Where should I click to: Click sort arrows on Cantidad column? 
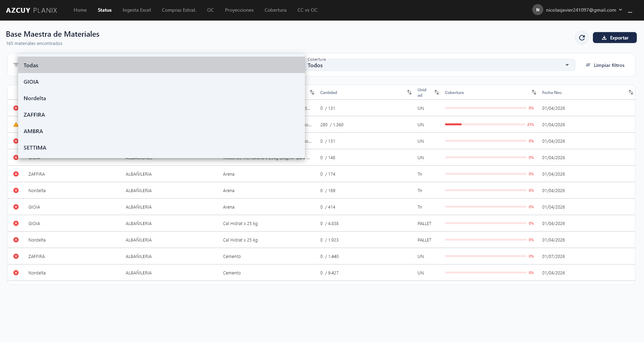[x=409, y=92]
